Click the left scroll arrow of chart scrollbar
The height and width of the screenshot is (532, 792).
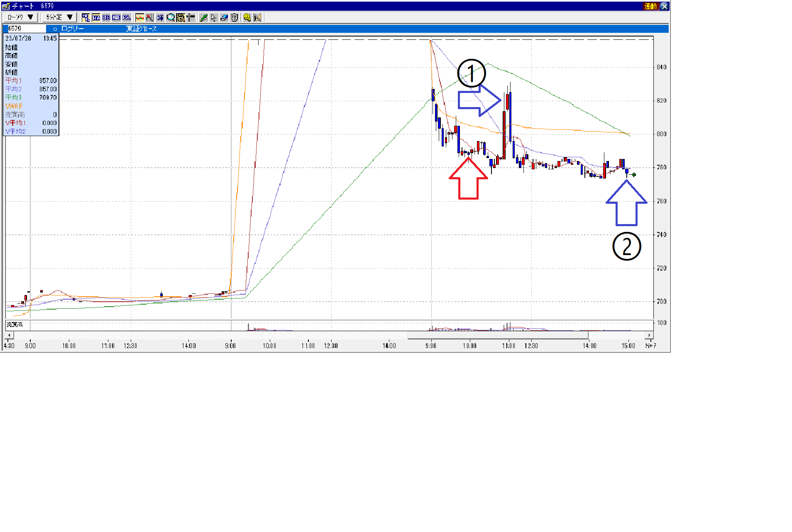click(x=9, y=335)
